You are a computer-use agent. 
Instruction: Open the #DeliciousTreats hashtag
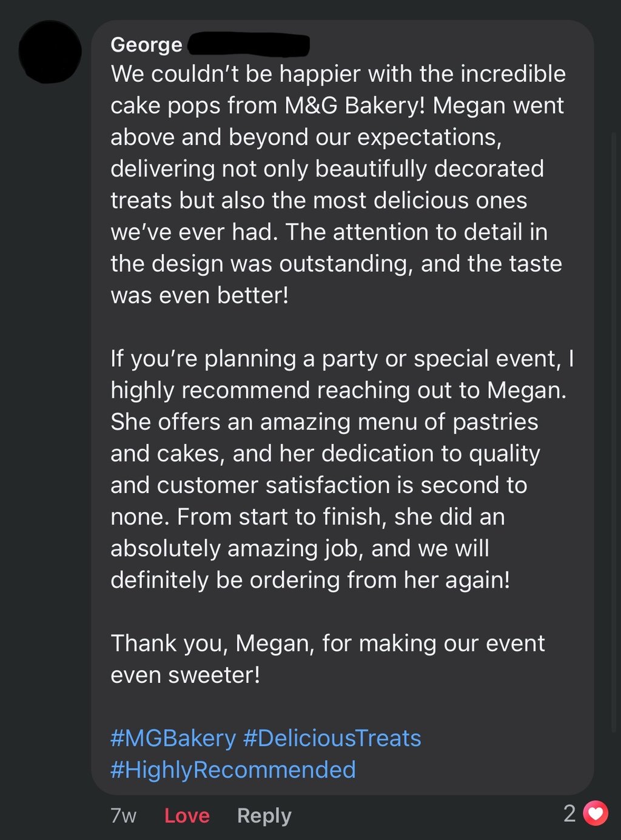click(332, 738)
